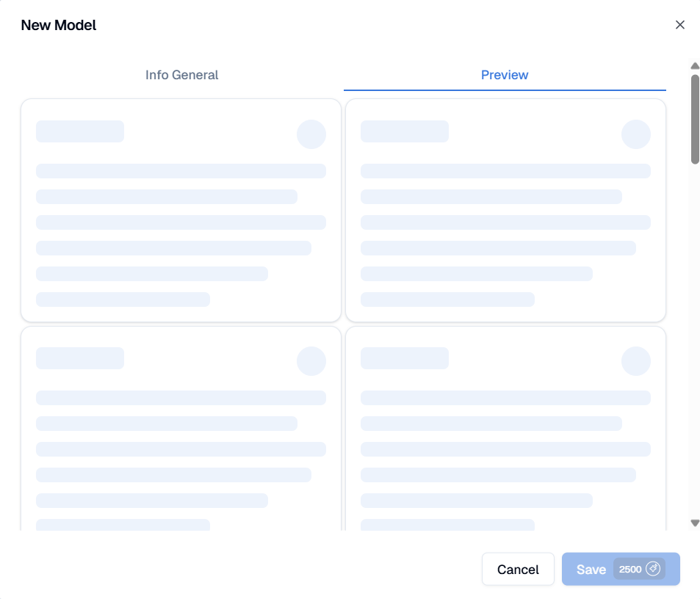Click the top-right card's circular avatar placeholder
700x599 pixels.
(x=636, y=134)
